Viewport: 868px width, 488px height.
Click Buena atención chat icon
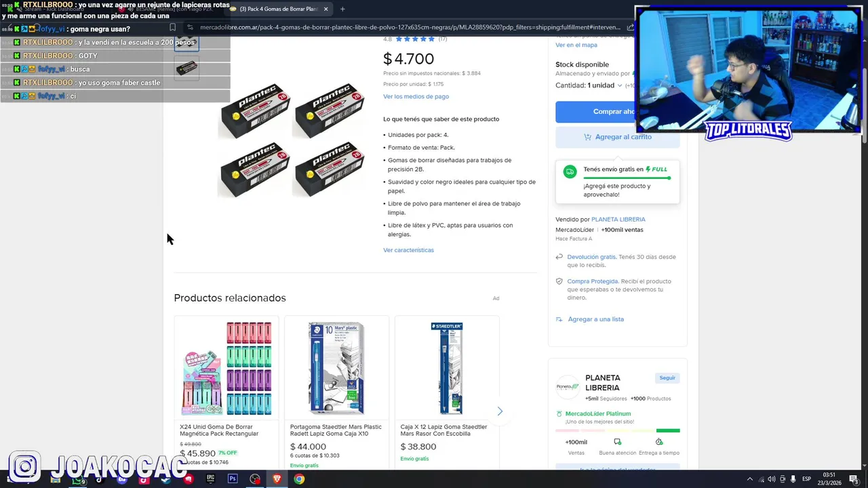tap(617, 442)
